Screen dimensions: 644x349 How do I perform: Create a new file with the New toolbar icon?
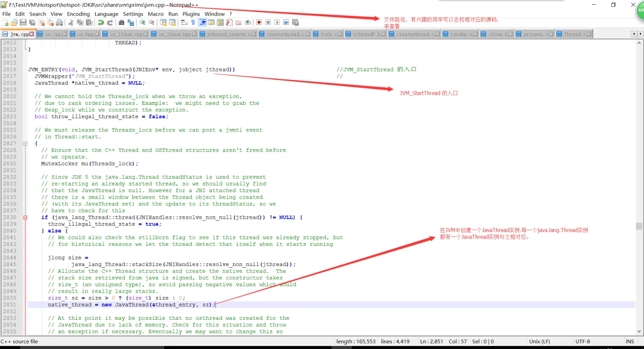tap(6, 22)
